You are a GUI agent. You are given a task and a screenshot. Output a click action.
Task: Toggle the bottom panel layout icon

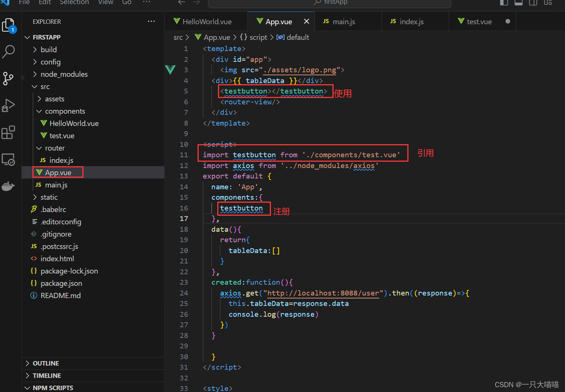click(518, 2)
